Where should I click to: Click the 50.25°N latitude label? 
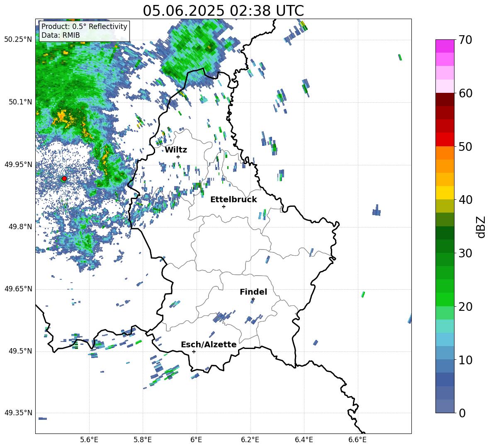click(18, 40)
